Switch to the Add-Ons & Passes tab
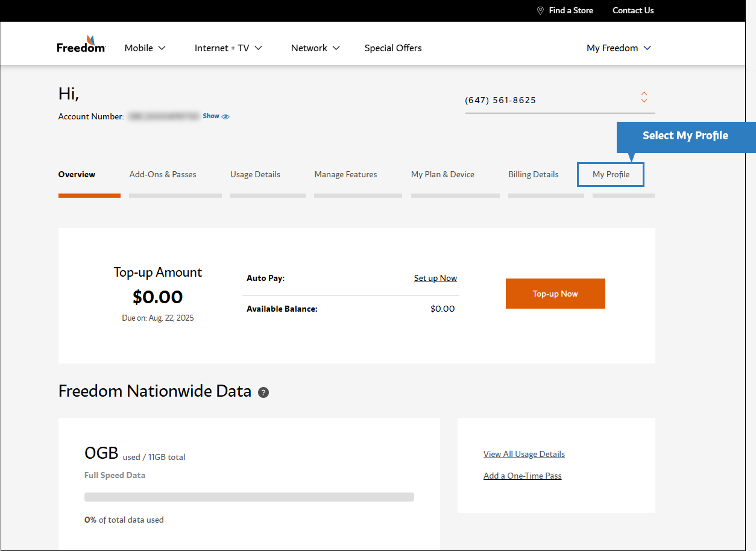Screen dimensions: 756x551 click(163, 174)
